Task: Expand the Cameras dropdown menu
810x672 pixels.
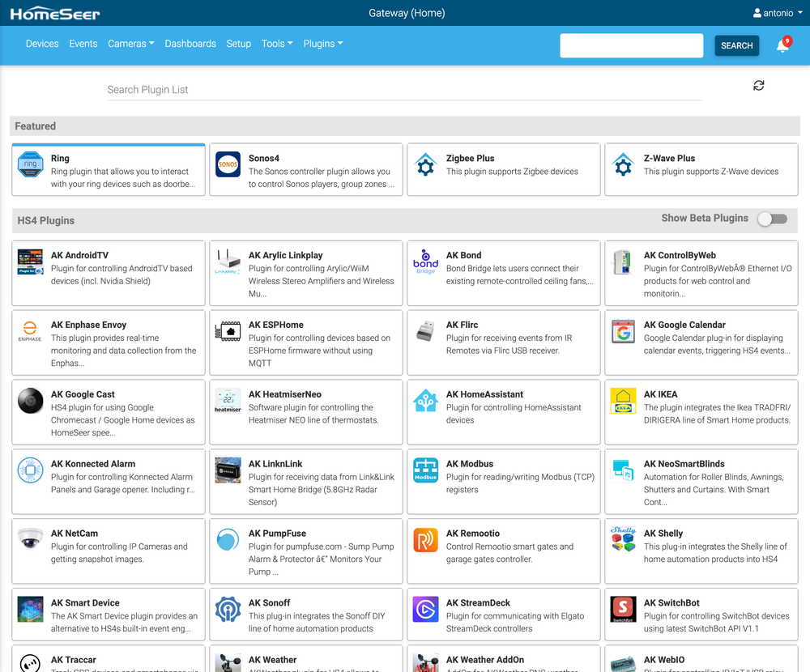Action: click(130, 44)
